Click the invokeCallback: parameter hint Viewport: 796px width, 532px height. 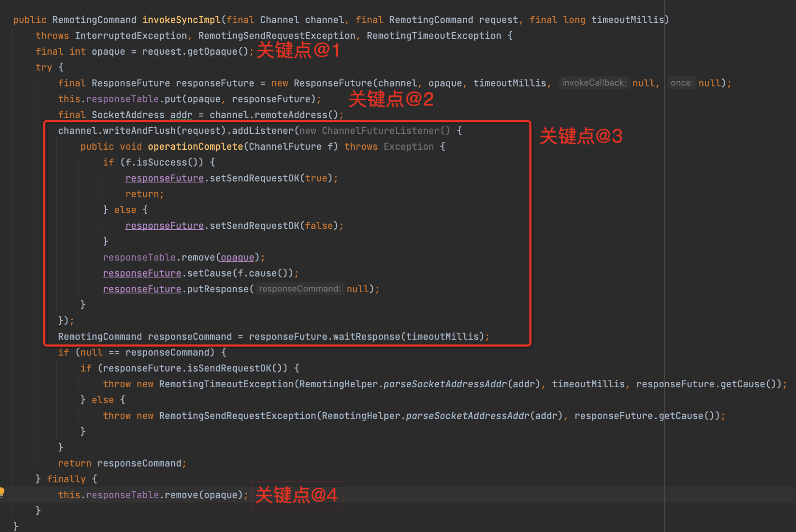tap(594, 83)
